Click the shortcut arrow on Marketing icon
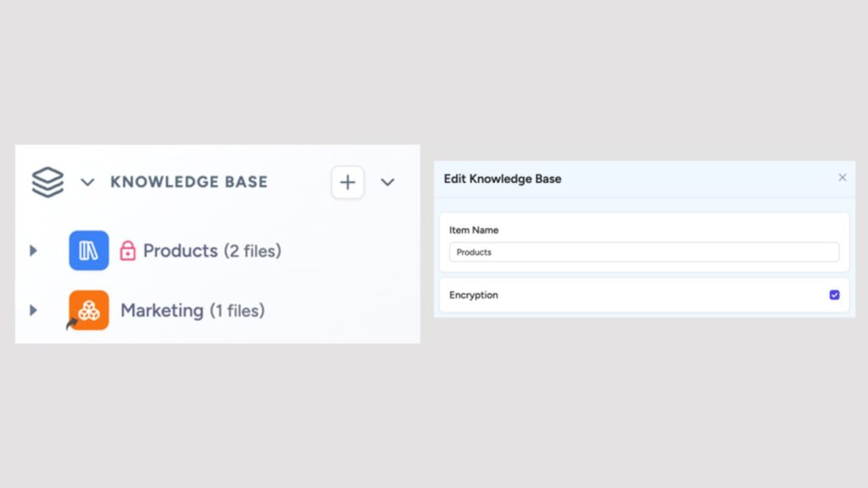Screen dimensions: 868x488 [x=71, y=324]
